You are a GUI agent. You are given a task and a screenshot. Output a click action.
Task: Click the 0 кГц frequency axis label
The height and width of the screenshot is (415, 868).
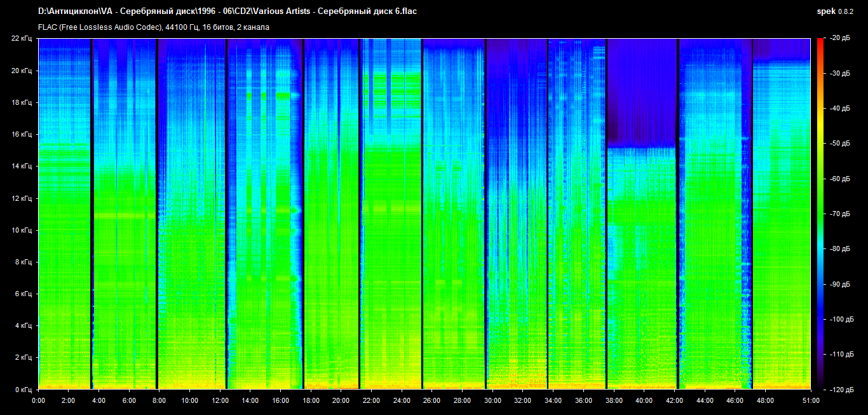(x=24, y=388)
